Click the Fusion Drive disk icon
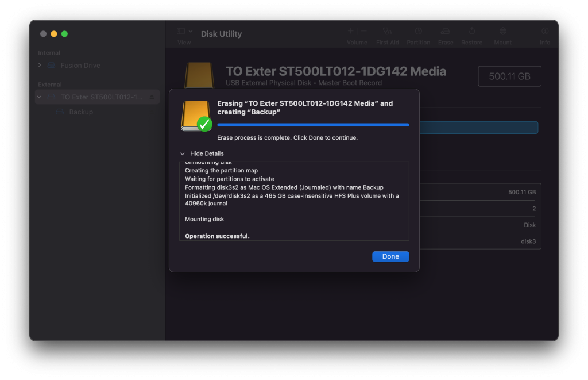 click(x=51, y=66)
